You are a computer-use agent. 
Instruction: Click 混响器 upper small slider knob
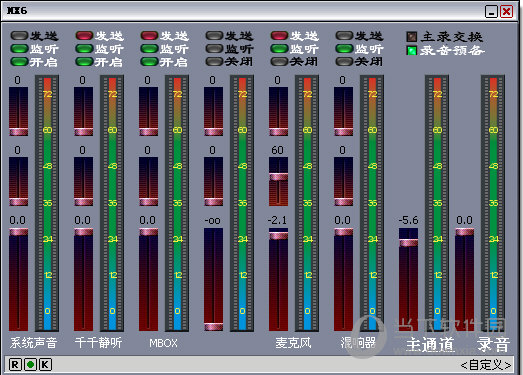click(344, 132)
